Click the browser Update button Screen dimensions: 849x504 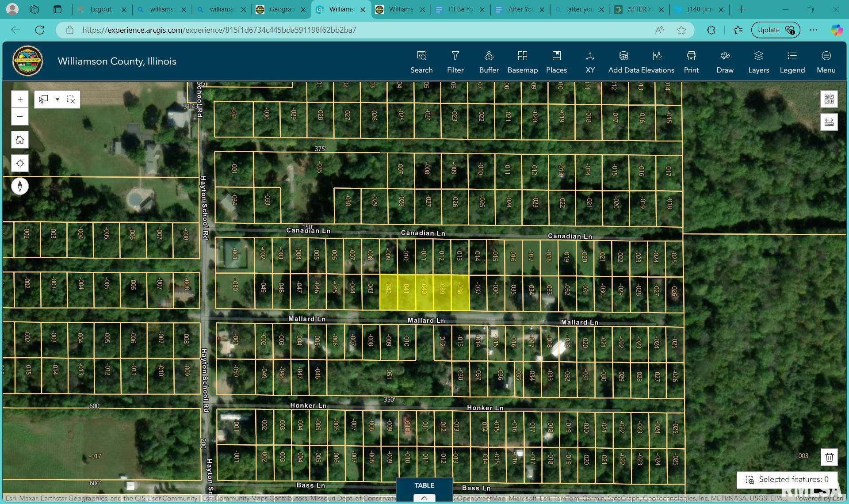click(776, 30)
